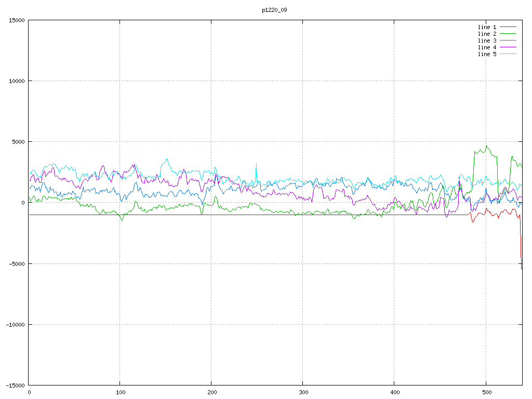532x399 pixels.
Task: Click the 15000 label on the y-axis
Action: point(17,20)
